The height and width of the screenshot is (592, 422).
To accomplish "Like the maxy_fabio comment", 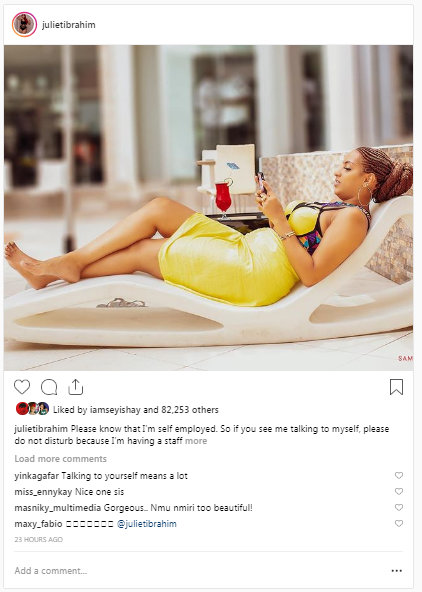I will click(399, 523).
